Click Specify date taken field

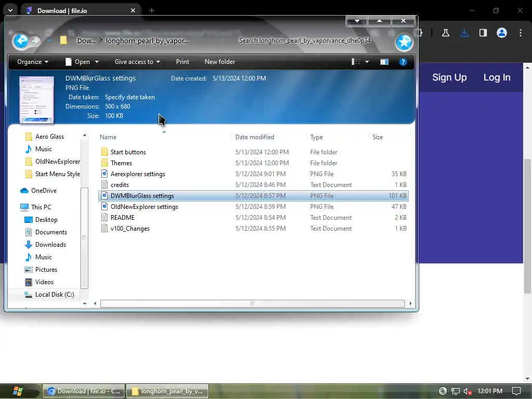(x=129, y=97)
